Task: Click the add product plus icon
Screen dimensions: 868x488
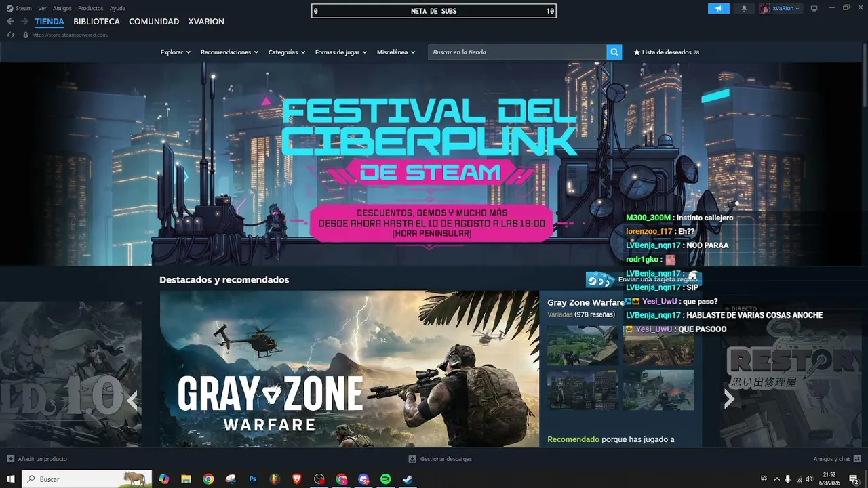Action: (10, 459)
